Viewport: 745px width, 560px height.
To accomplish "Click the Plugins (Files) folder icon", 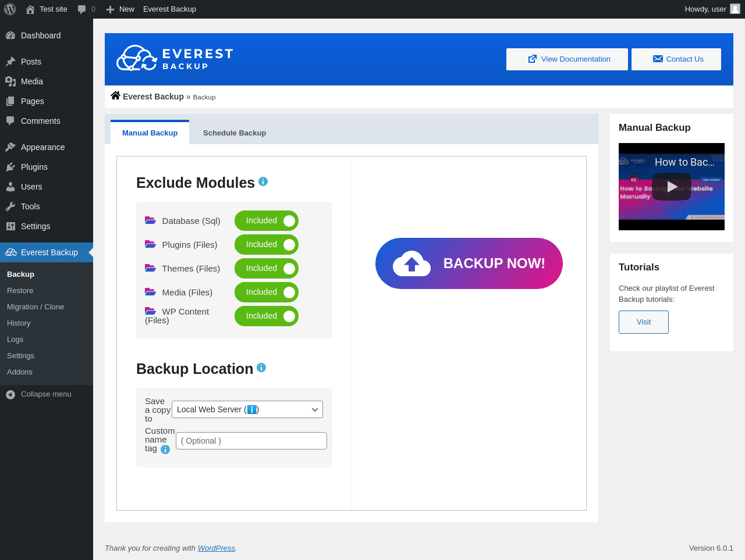I will click(x=150, y=244).
